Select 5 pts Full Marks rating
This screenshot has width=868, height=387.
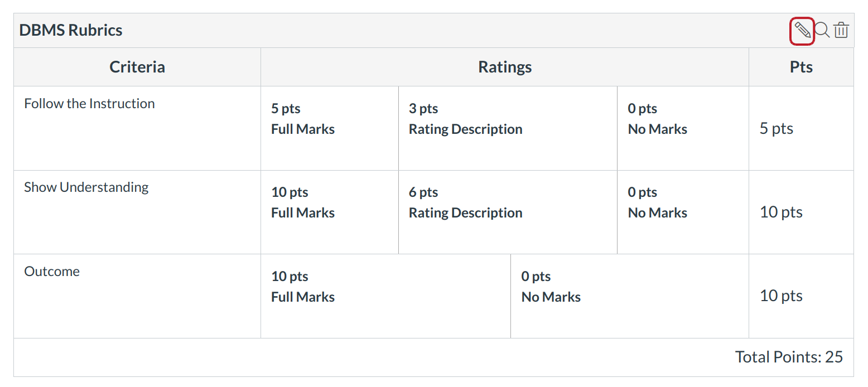point(303,119)
